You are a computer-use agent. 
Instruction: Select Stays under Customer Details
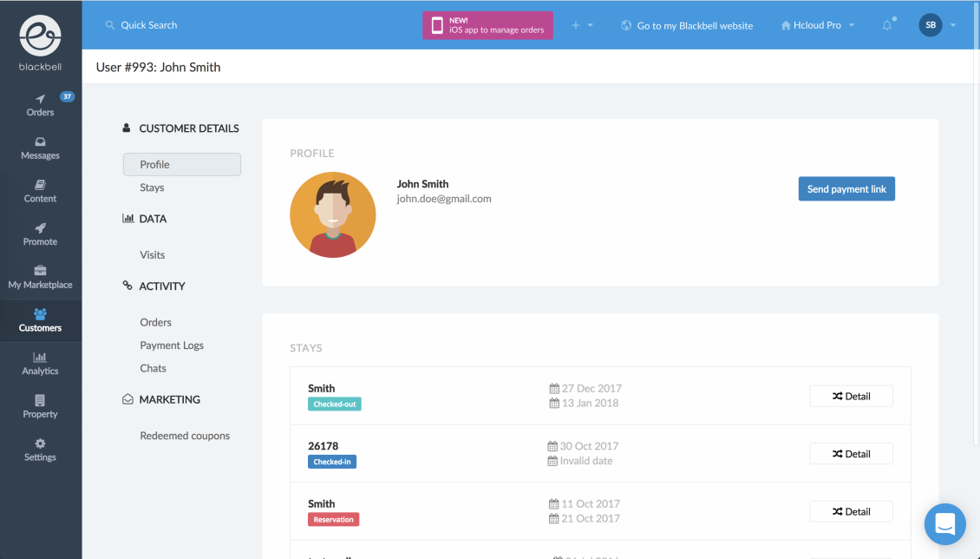pos(152,187)
